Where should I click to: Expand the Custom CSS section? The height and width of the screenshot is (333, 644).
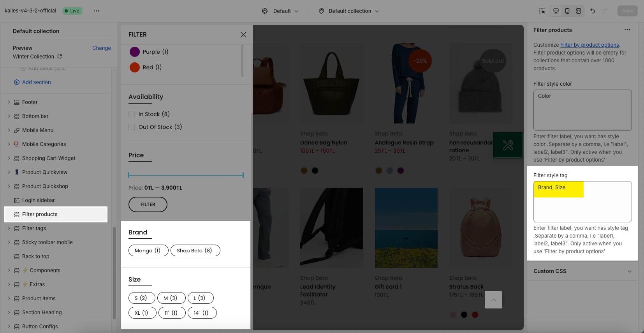tap(582, 271)
